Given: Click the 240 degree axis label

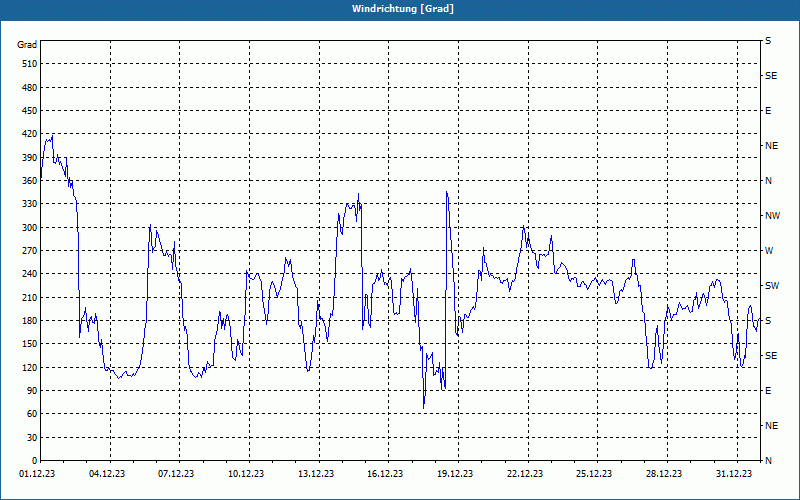Looking at the screenshot, I should [29, 274].
